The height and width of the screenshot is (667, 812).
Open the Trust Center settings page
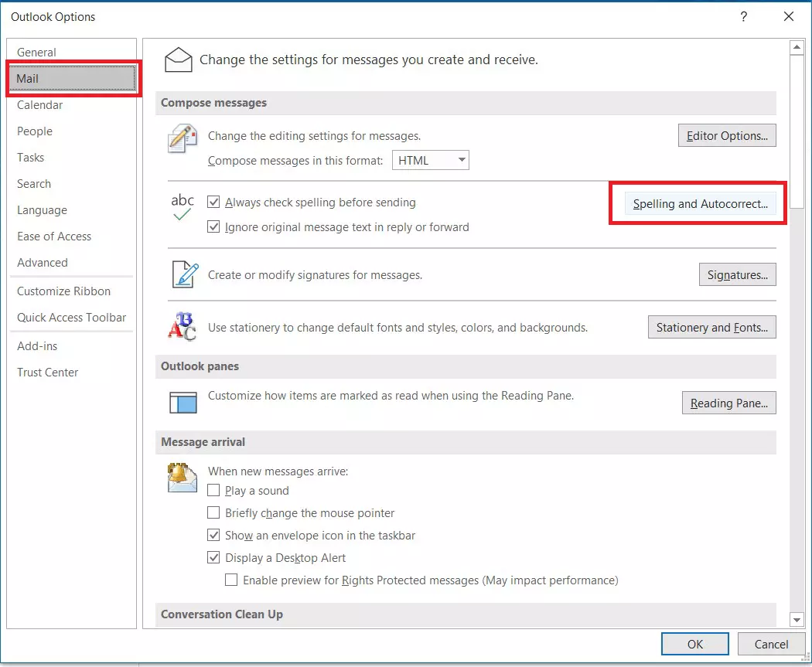[x=47, y=372]
